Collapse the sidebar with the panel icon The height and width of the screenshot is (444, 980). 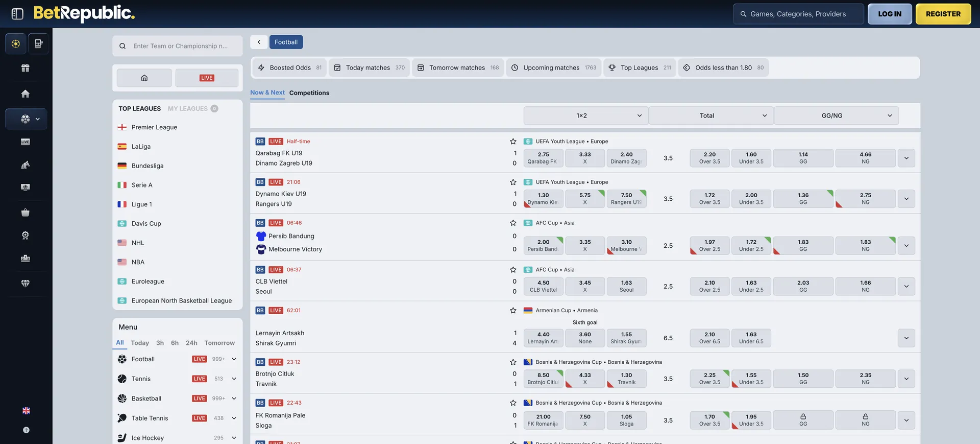tap(17, 14)
